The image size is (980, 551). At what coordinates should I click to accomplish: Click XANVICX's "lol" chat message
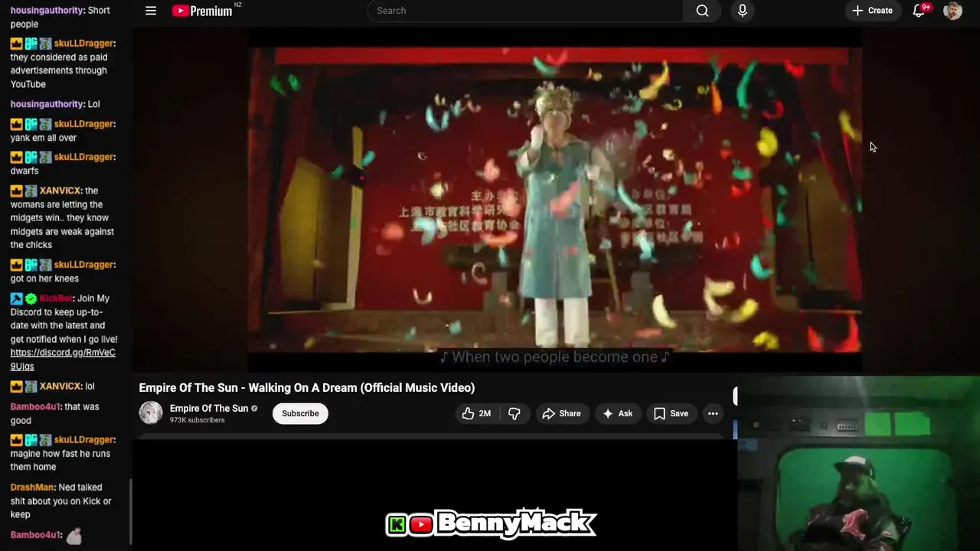tap(52, 386)
